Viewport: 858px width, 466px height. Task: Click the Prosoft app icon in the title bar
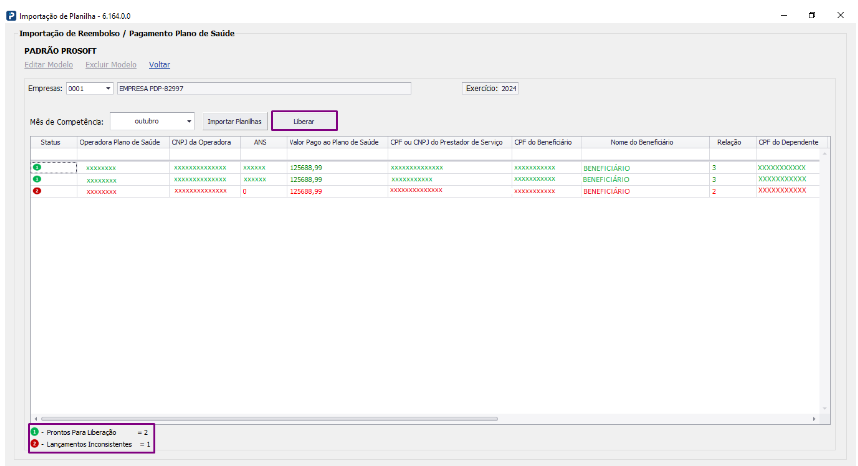[x=11, y=16]
